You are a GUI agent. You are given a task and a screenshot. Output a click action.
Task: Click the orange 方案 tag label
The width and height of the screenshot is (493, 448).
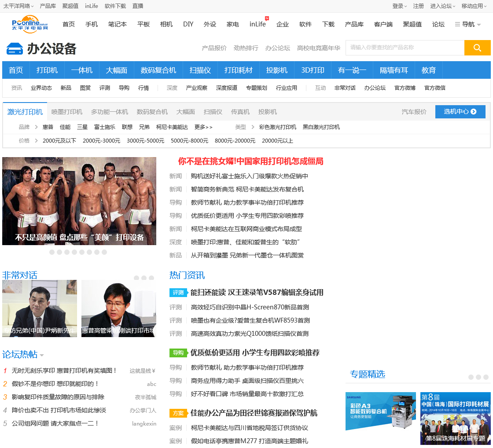(x=178, y=413)
